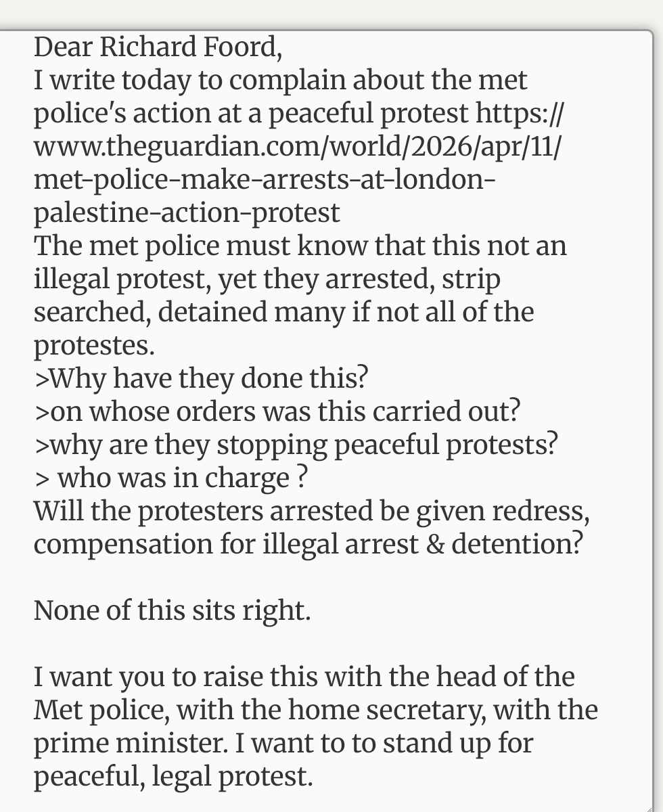
Task: Click the line starting 'compensation for illegal arrest'
Action: [308, 545]
